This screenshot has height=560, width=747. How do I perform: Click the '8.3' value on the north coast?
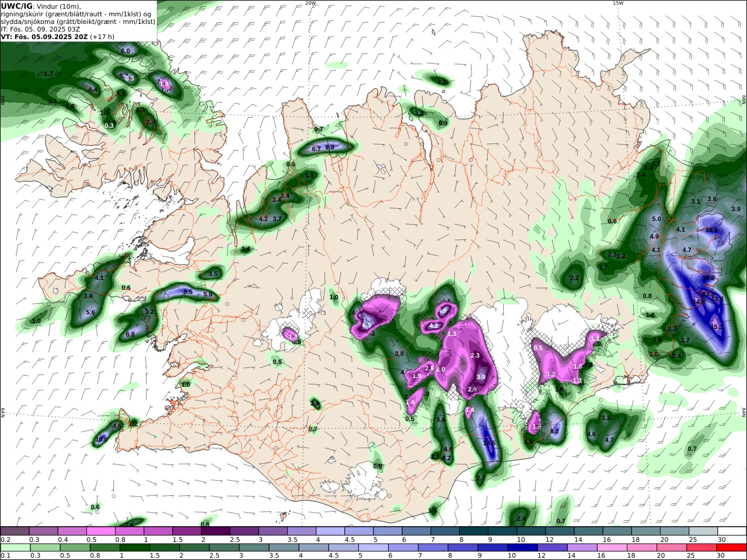pos(330,148)
